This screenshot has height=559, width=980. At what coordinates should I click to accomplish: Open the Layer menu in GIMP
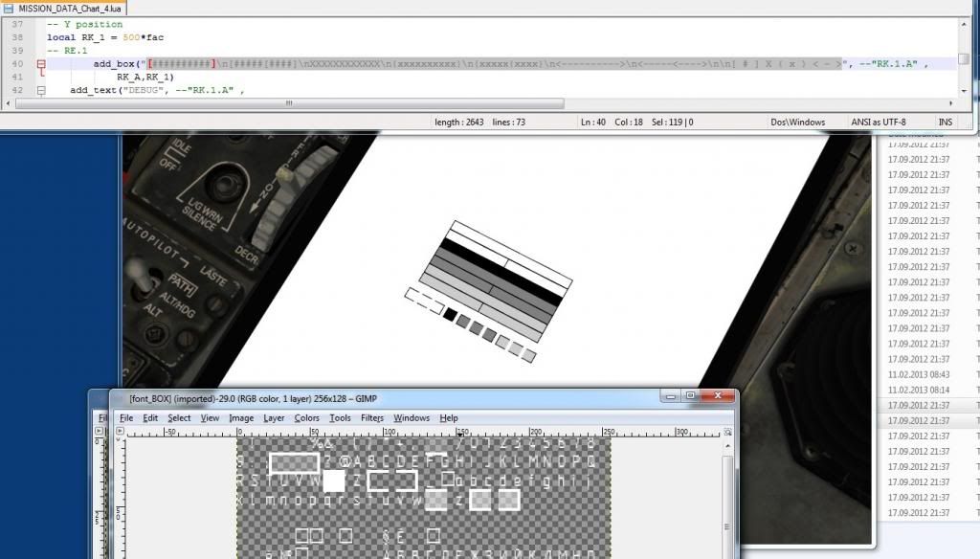tap(274, 418)
